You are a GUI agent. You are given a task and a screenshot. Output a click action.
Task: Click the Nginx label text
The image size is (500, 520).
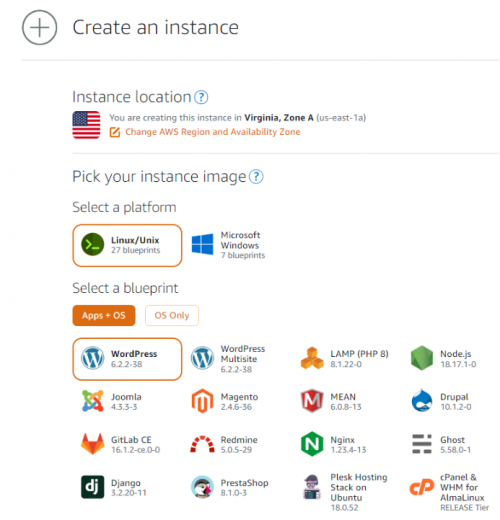(342, 440)
